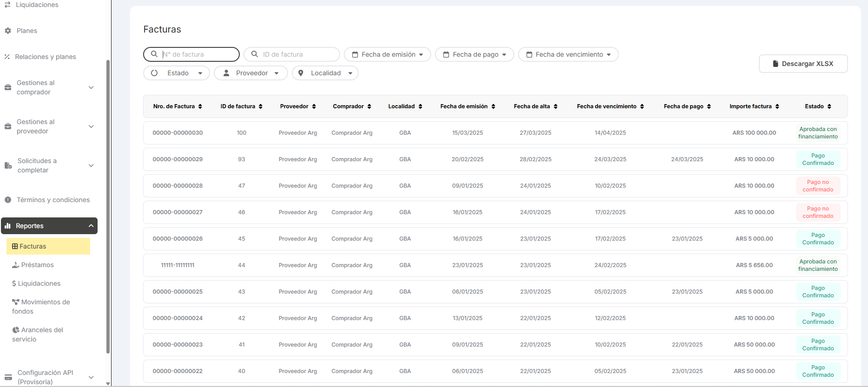Expand the Localidad filter dropdown

325,73
